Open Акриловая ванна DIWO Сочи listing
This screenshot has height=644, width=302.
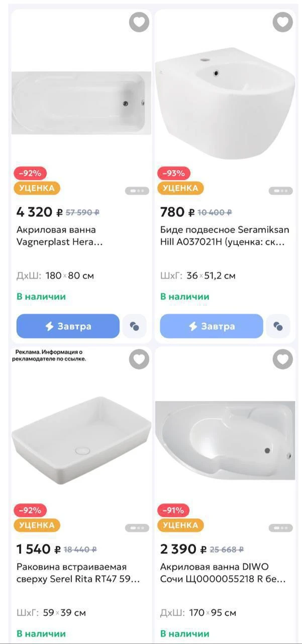point(223,573)
